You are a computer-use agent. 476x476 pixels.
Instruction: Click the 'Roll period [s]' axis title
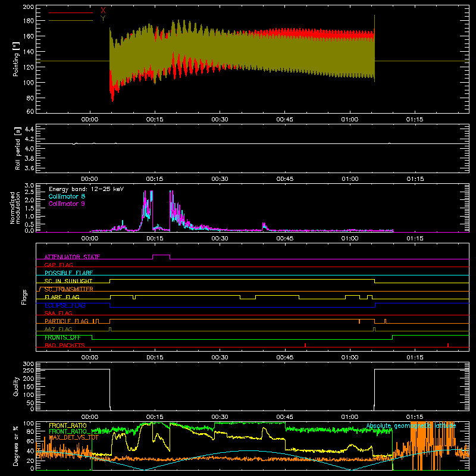tap(17, 148)
